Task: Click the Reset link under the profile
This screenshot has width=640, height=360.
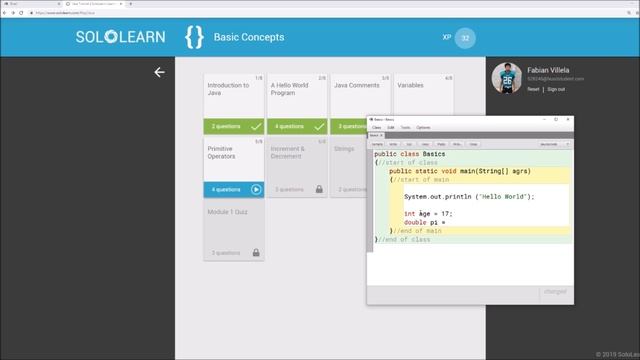Action: tap(533, 89)
